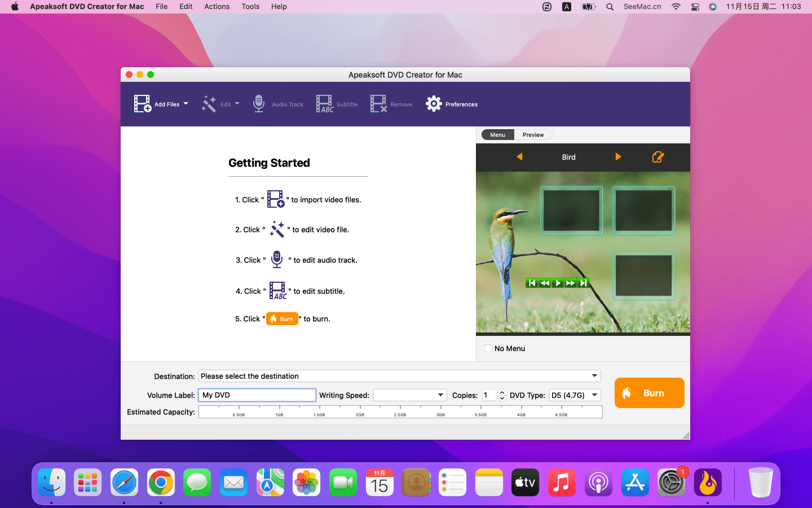Click the Audio Track microphone icon
The height and width of the screenshot is (508, 812).
(x=259, y=104)
